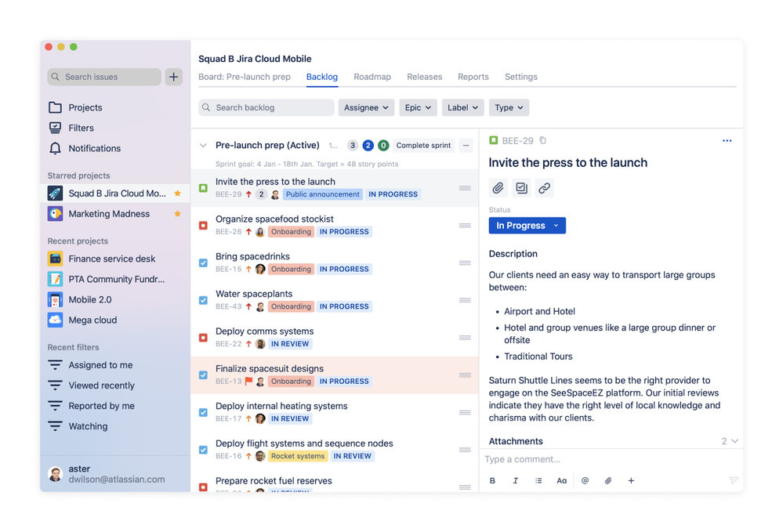Image resolution: width=783 pixels, height=532 pixels.
Task: Toggle checkbox for Deploy internal heating systems
Action: click(x=203, y=413)
